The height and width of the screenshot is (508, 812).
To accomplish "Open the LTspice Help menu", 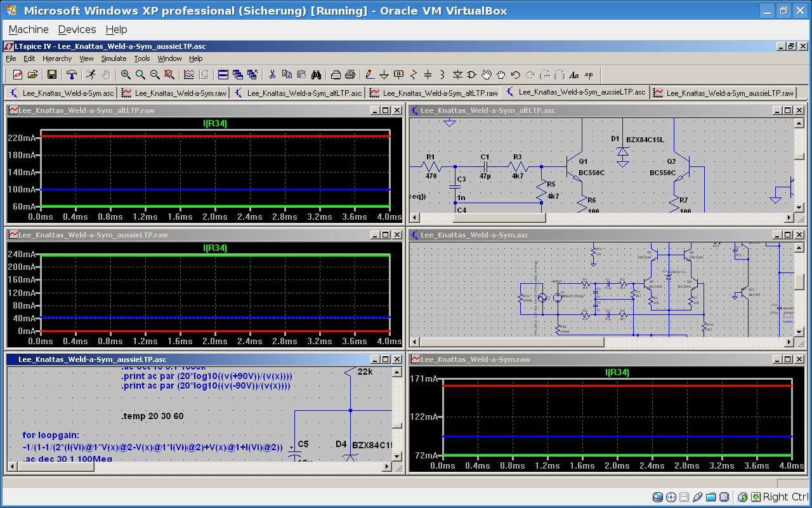I will [x=196, y=58].
